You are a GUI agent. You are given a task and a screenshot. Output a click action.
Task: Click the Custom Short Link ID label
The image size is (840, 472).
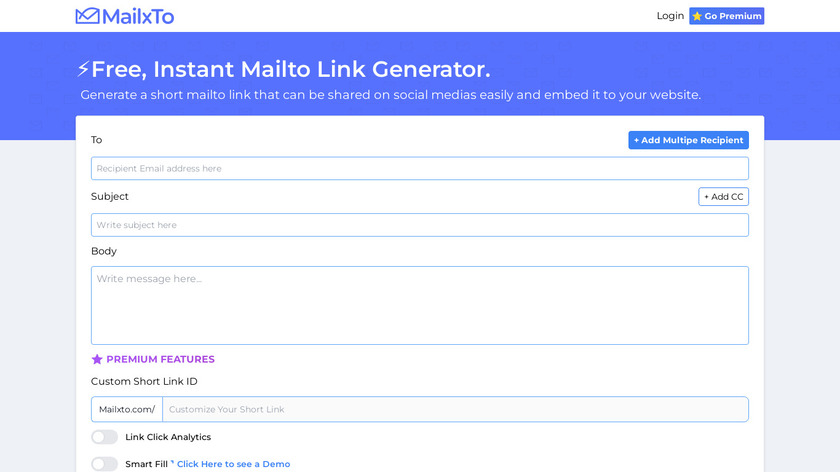tap(144, 381)
